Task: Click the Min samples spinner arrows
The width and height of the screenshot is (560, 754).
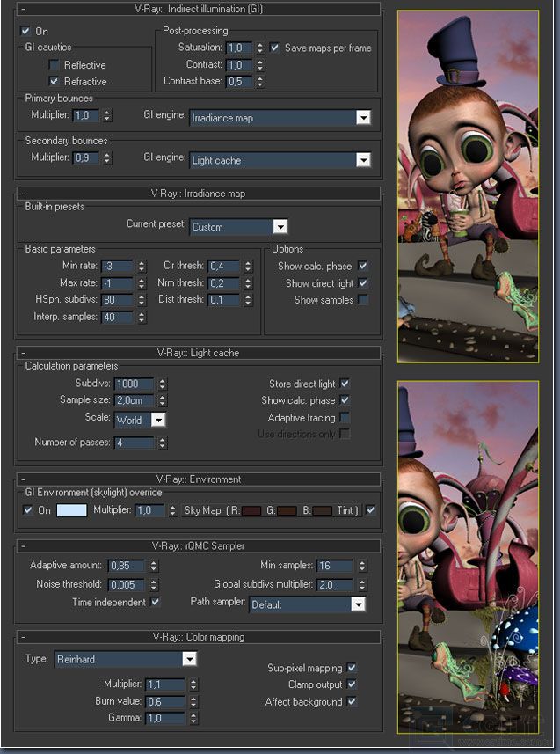Action: coord(362,566)
